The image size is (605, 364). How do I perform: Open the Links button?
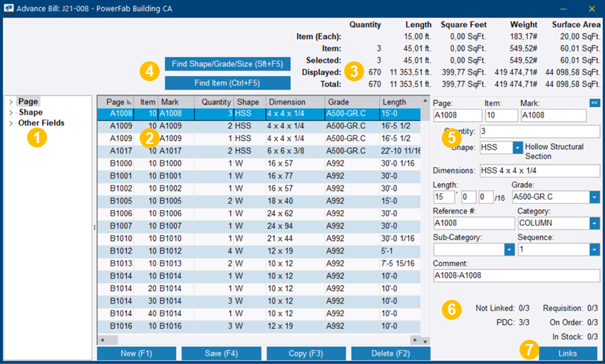[x=567, y=354]
